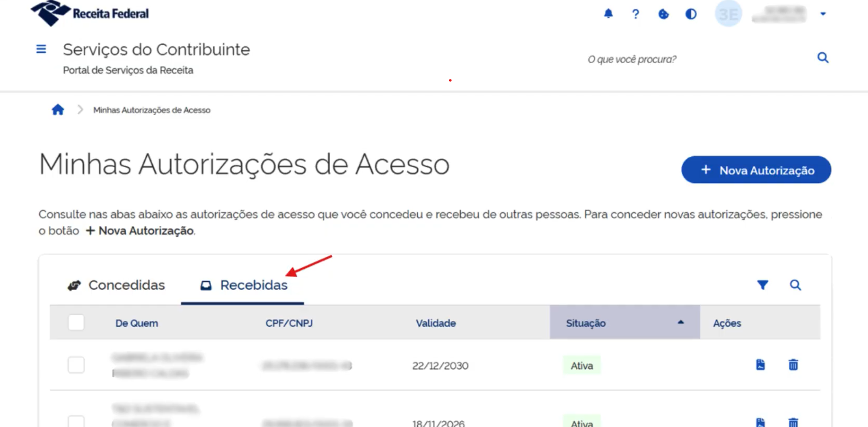The width and height of the screenshot is (868, 427).
Task: Click the home breadcrumb icon
Action: coord(58,110)
